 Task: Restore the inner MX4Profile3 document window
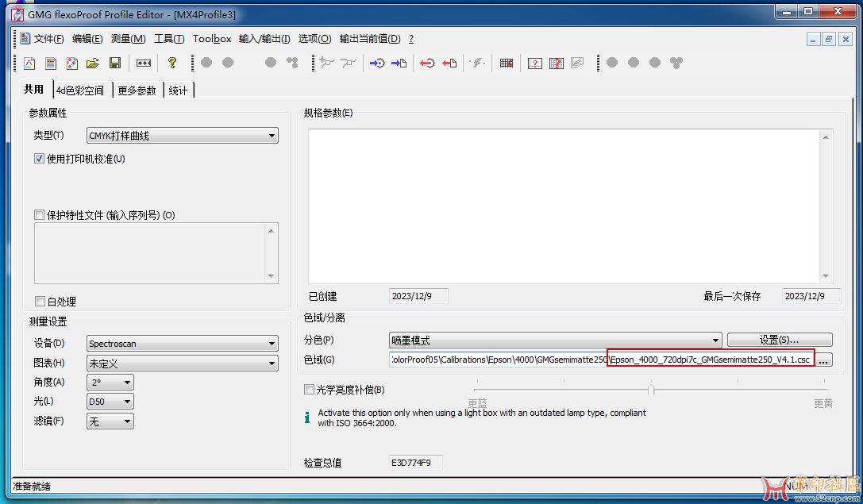pyautogui.click(x=829, y=39)
